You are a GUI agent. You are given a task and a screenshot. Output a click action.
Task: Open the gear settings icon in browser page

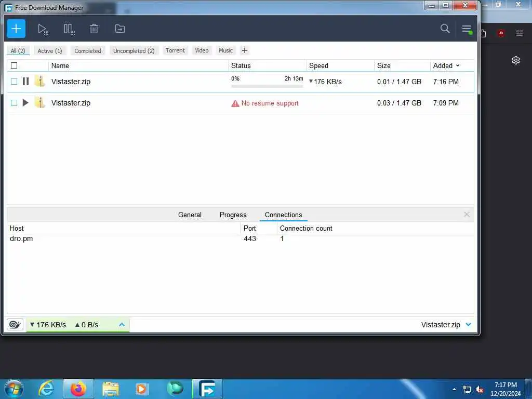pos(516,60)
